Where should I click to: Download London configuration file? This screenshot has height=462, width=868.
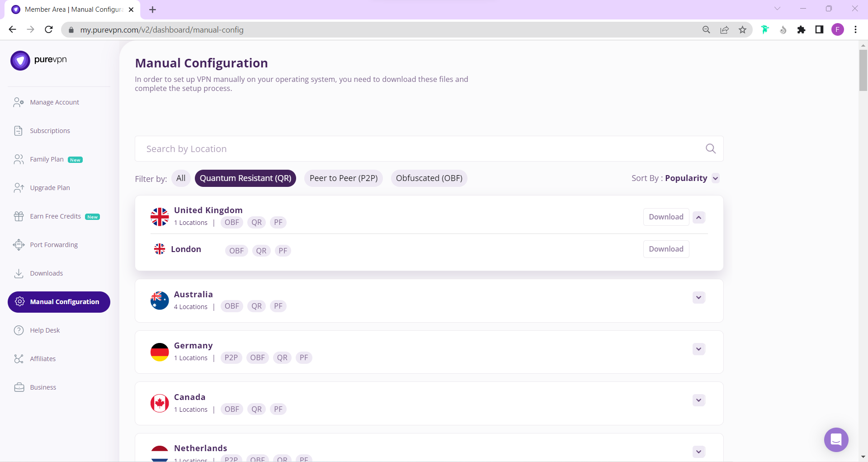(666, 249)
